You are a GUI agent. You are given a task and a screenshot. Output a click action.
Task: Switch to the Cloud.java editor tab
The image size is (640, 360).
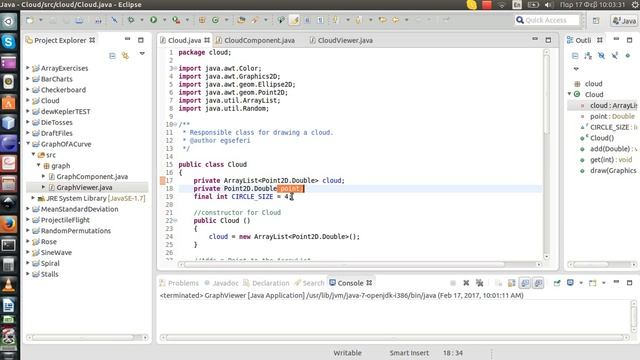(184, 40)
